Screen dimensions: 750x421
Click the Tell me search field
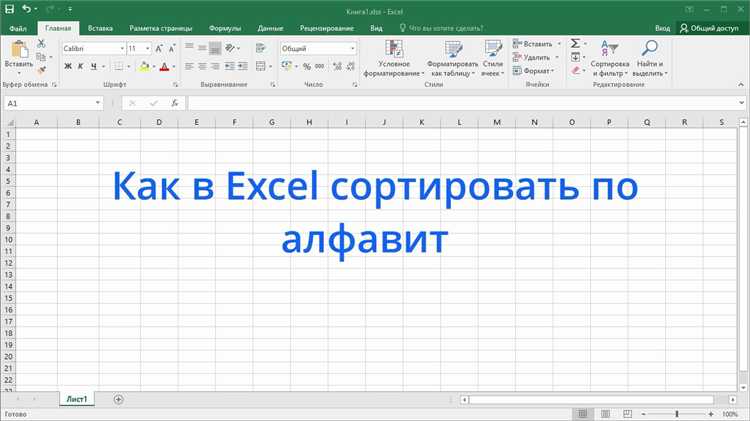pos(441,28)
